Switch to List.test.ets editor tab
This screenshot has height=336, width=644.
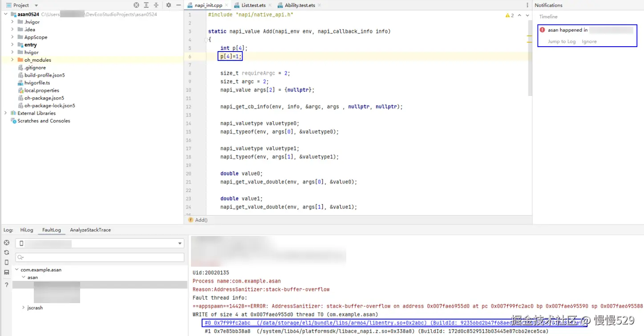pos(254,5)
